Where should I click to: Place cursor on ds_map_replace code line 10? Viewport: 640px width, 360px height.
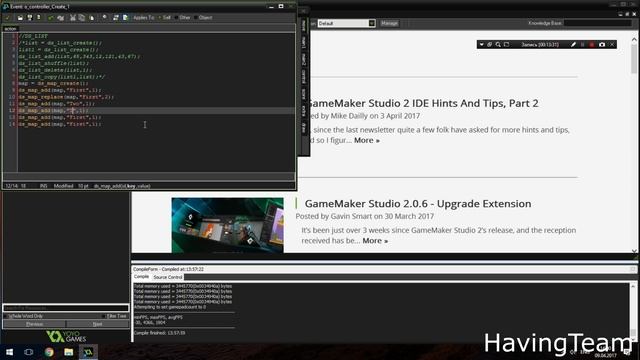pos(66,97)
